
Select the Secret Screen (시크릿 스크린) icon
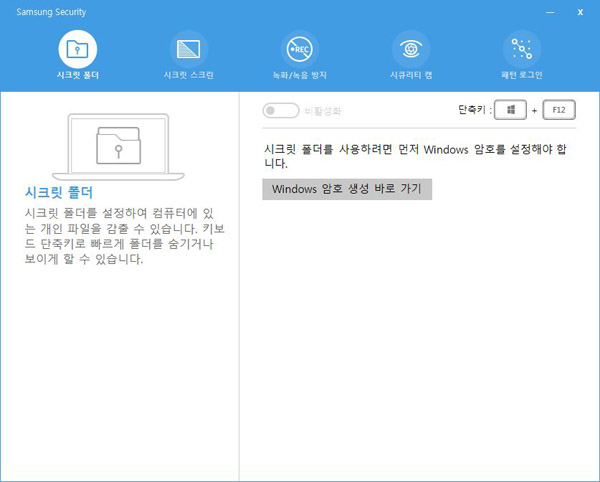[189, 49]
